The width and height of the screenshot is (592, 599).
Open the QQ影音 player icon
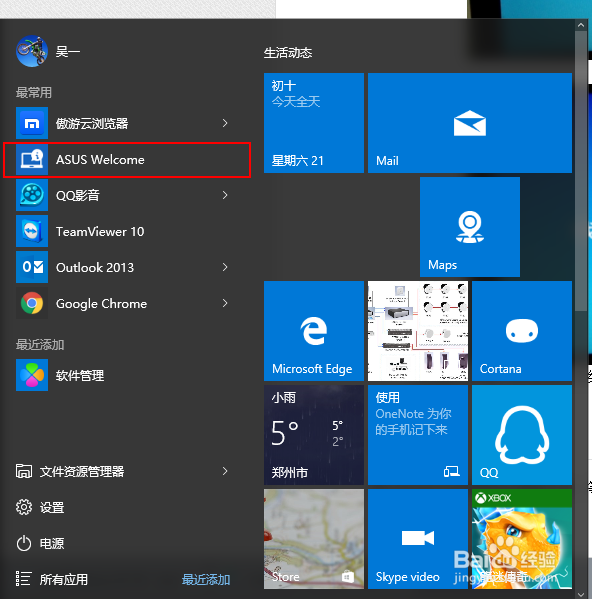click(32, 195)
